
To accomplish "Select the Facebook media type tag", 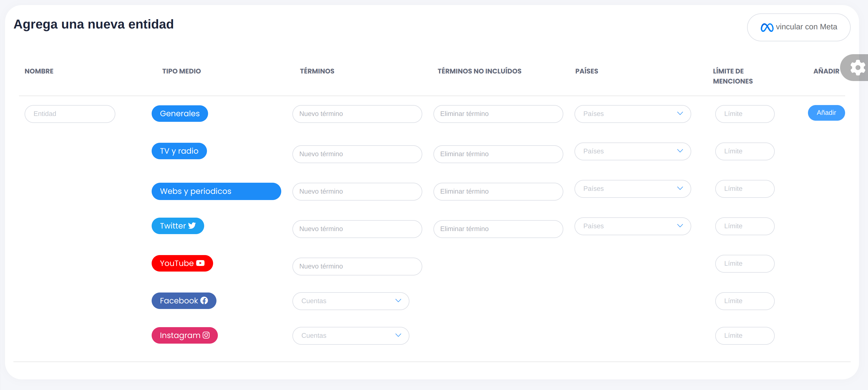I will click(184, 301).
